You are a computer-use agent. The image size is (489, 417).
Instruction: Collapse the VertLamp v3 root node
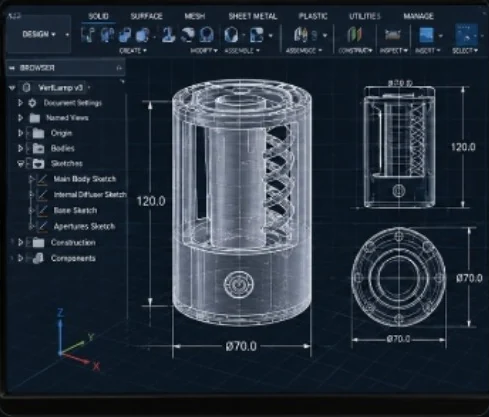[x=12, y=88]
